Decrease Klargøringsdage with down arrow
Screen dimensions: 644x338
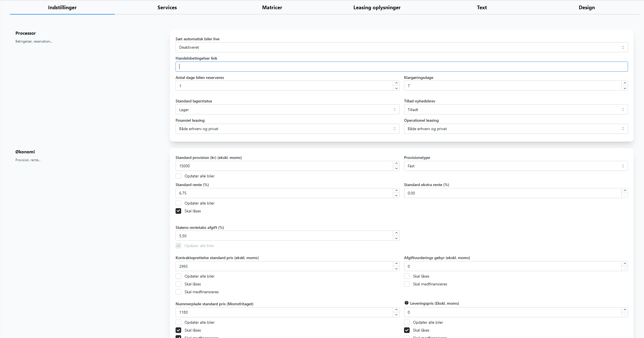coord(625,88)
